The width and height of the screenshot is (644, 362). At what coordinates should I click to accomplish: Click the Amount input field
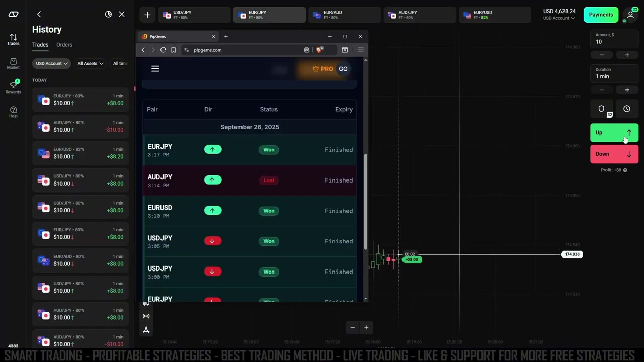point(614,39)
